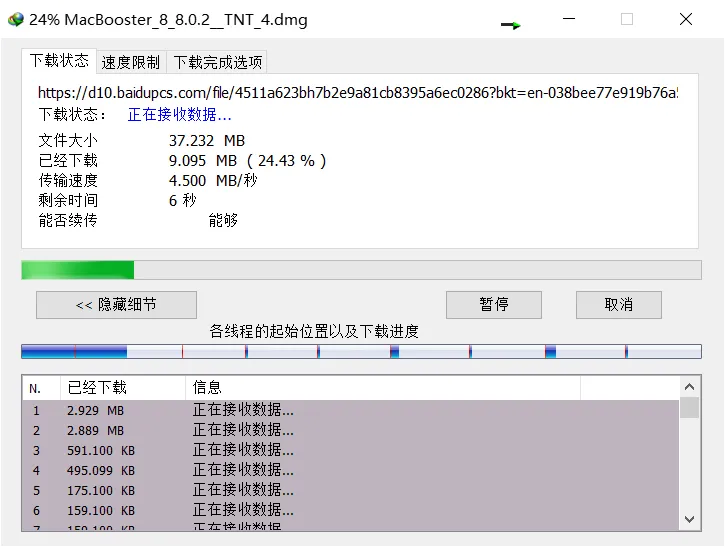Click the 正在接收数据... status text in blue
Viewport: 725px width, 547px height.
(179, 114)
